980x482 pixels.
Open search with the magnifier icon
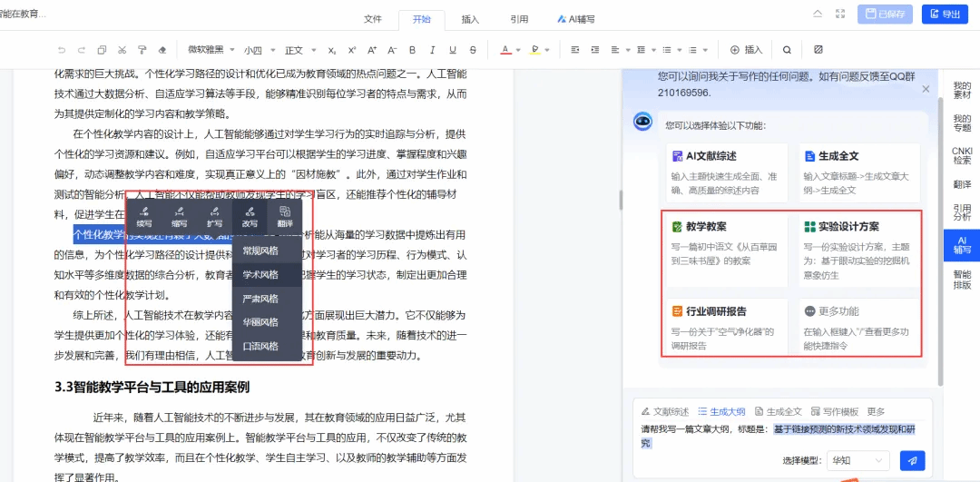pos(787,50)
